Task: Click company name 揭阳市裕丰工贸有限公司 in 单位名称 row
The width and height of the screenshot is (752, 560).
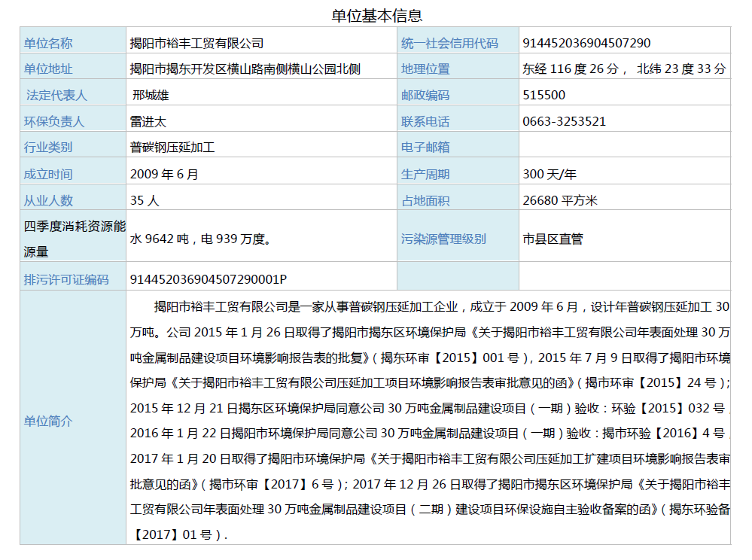Action: click(x=196, y=43)
